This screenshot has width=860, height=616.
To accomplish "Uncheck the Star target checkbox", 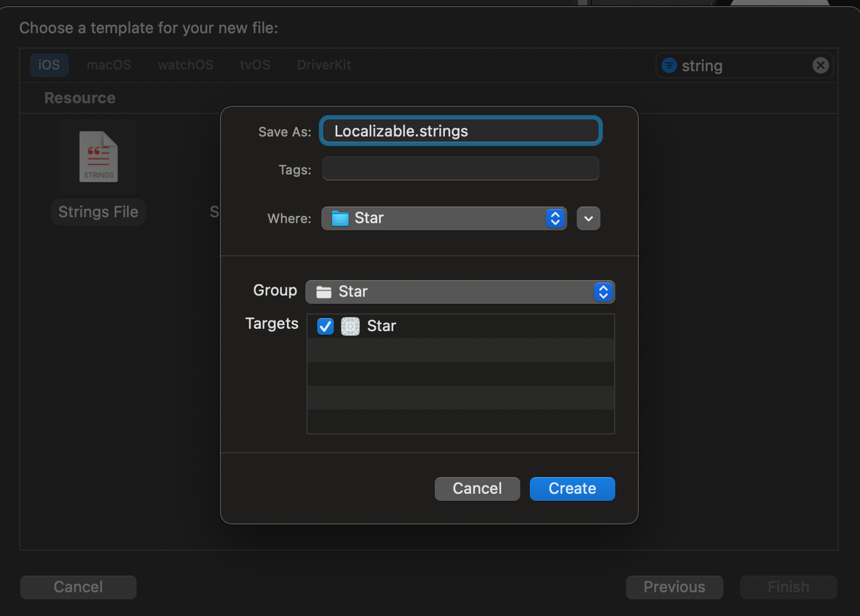I will (x=325, y=326).
